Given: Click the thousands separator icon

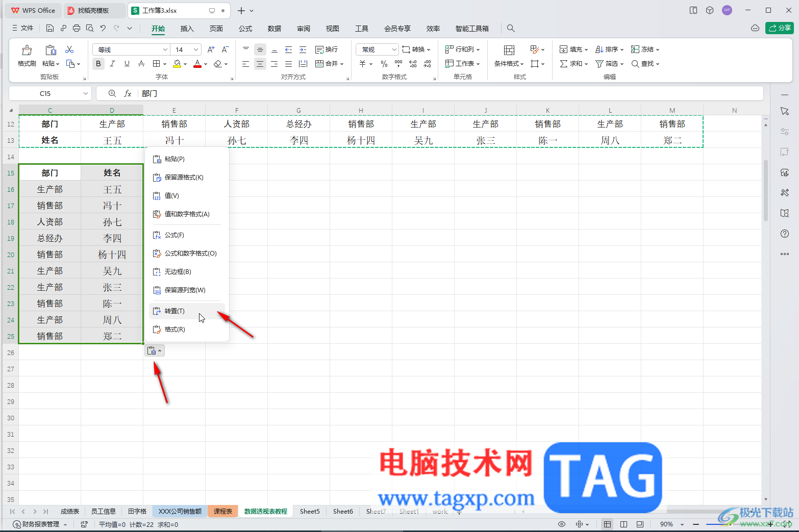Looking at the screenshot, I should point(398,64).
